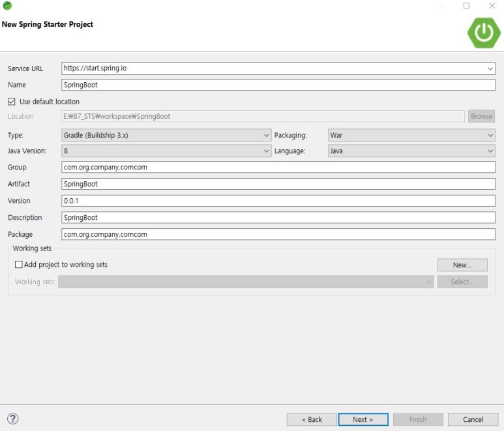Click the Artifact input field
Screen dimensions: 504x431
tap(278, 184)
